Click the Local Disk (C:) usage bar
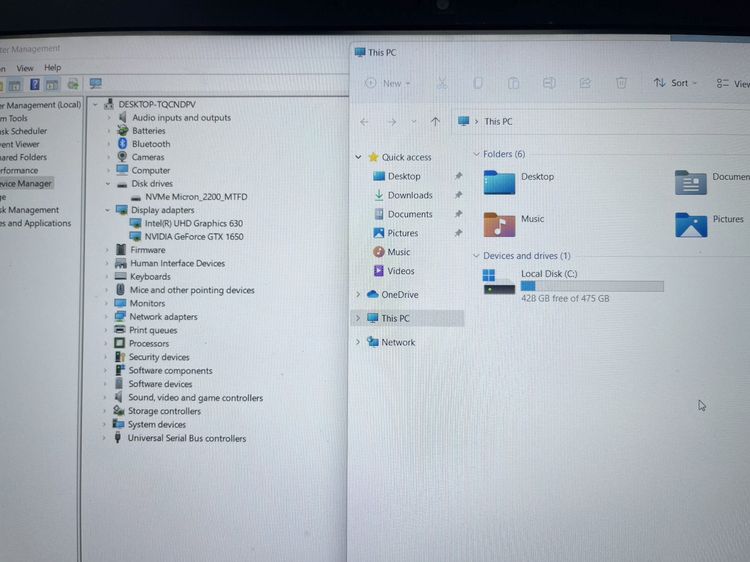750x562 pixels. (592, 286)
